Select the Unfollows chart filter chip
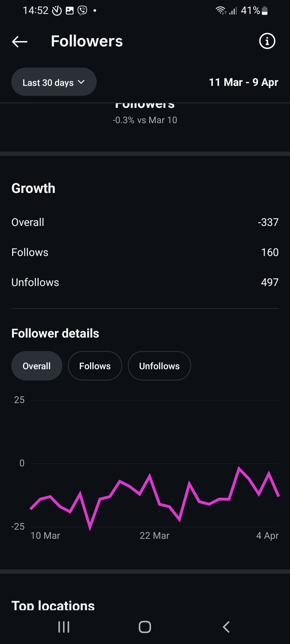This screenshot has width=290, height=644. pyautogui.click(x=160, y=366)
